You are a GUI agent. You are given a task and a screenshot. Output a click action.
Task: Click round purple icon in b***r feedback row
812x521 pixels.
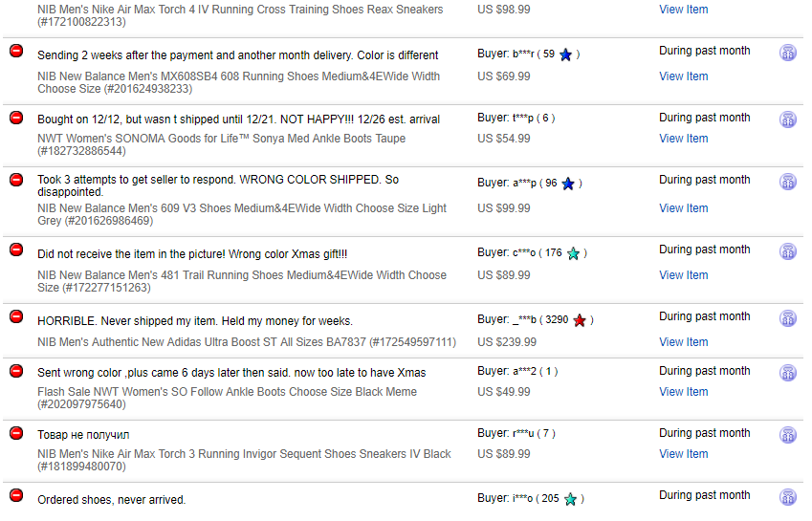tap(788, 53)
